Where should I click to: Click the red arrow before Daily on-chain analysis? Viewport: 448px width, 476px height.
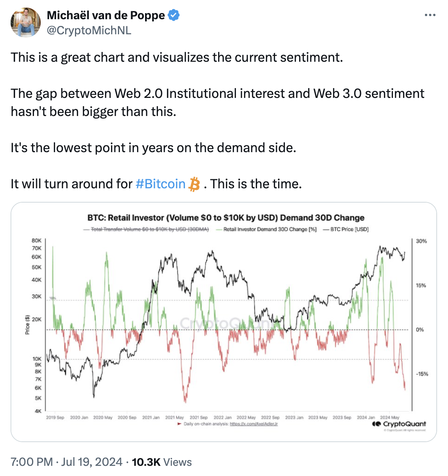pyautogui.click(x=179, y=424)
